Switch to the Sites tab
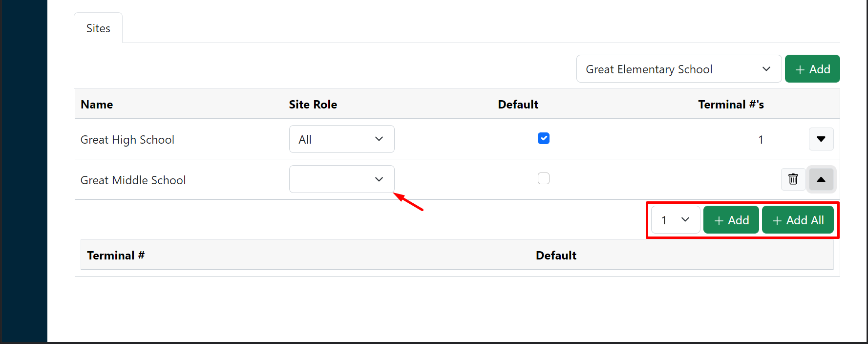868x344 pixels. 98,28
